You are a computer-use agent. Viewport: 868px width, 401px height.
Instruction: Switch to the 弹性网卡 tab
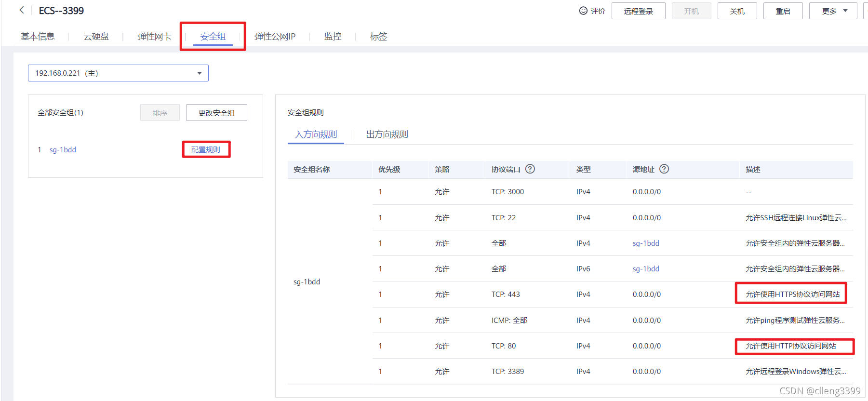coord(154,37)
